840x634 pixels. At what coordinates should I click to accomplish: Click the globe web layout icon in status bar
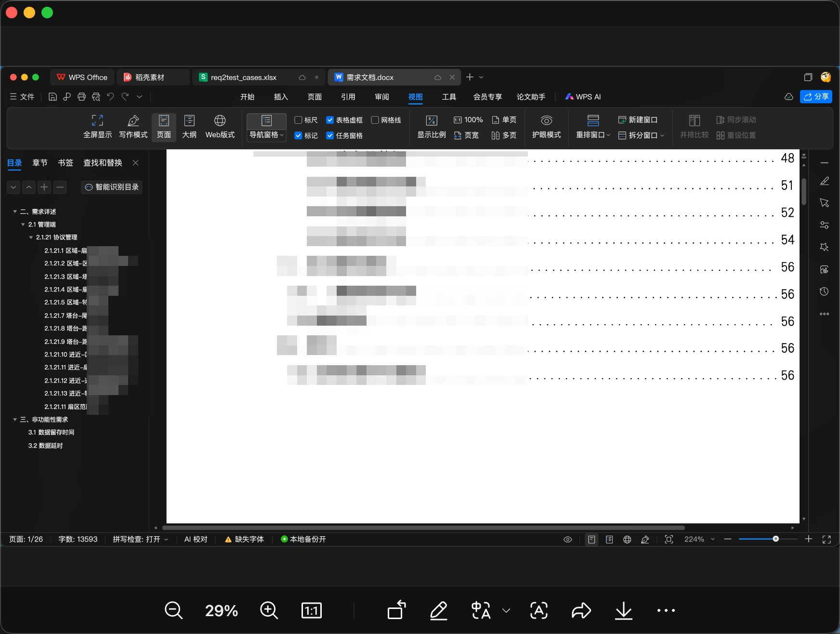[627, 540]
